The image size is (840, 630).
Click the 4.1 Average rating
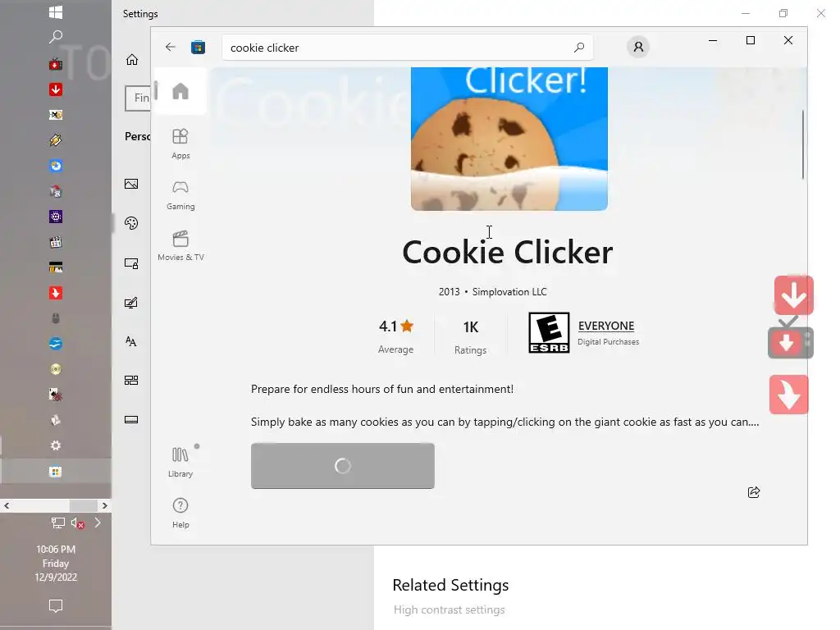click(x=396, y=336)
